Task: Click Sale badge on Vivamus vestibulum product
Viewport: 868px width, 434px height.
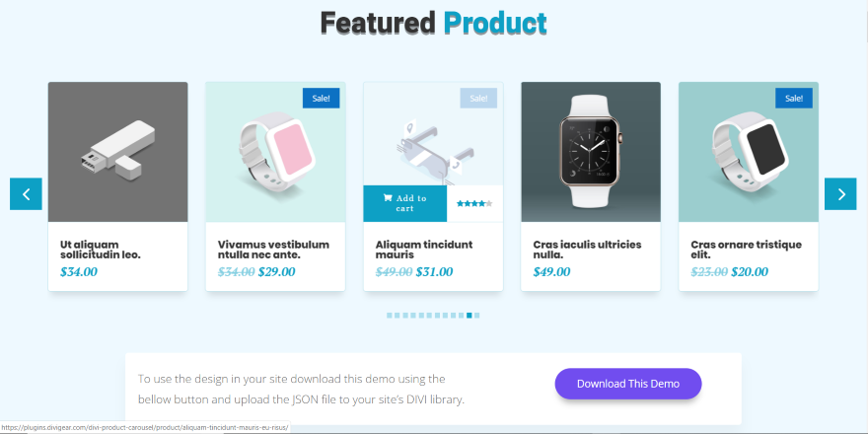Action: point(322,98)
